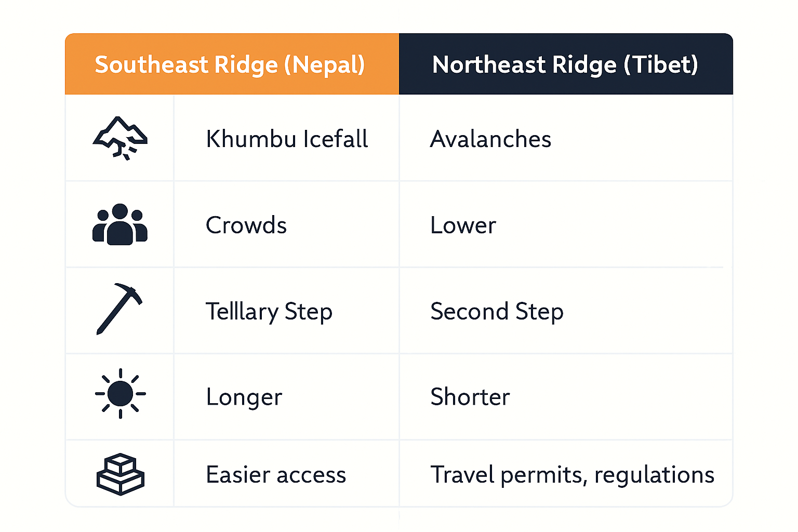Click the Telllary Step entry
The image size is (798, 532).
[x=269, y=312]
